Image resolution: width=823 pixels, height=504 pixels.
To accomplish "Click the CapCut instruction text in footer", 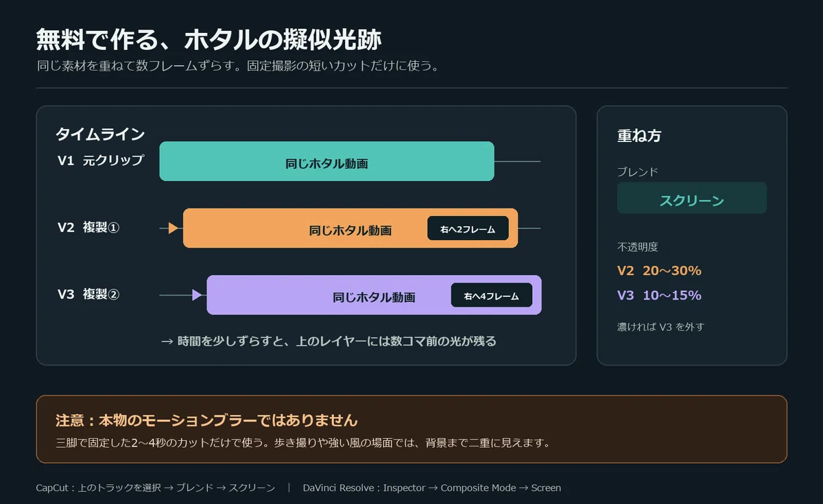I will 156,488.
